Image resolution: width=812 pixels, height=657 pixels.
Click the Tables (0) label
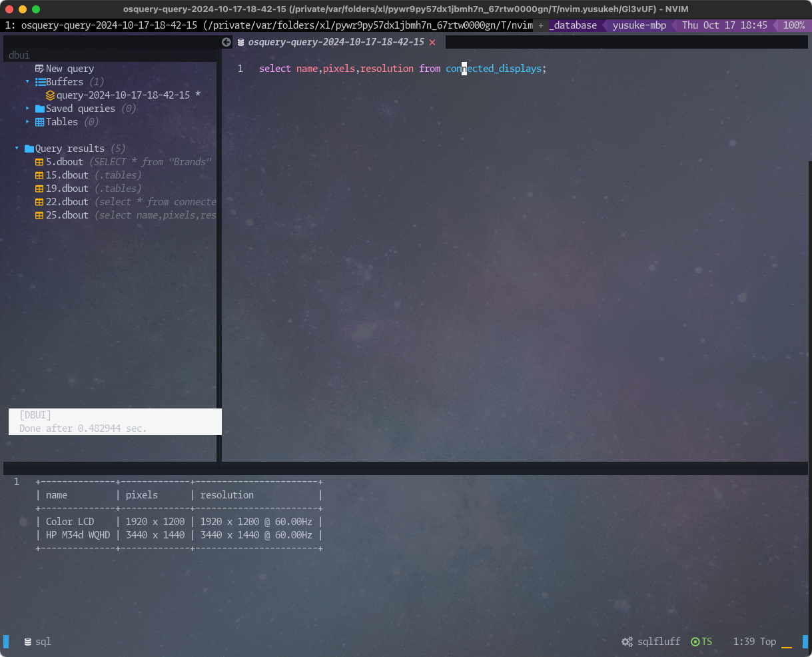[x=73, y=122]
